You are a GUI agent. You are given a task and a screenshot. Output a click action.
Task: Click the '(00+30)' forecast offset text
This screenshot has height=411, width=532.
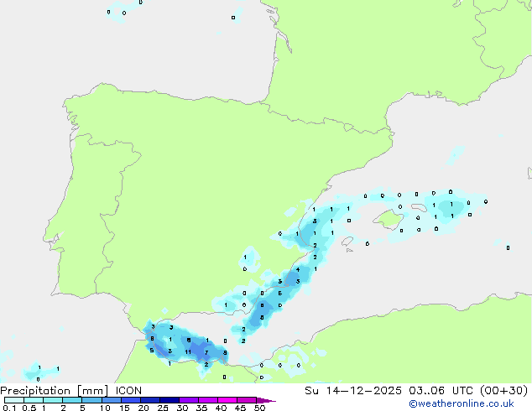(503, 391)
